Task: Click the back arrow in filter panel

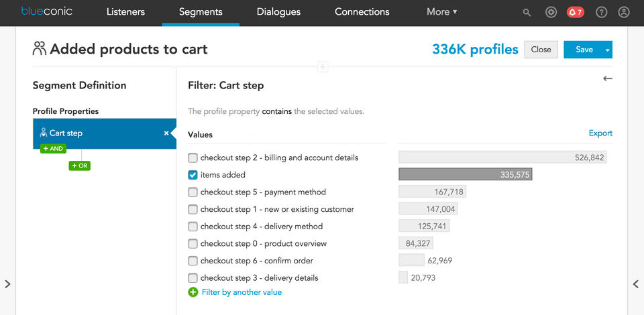Action: tap(608, 78)
